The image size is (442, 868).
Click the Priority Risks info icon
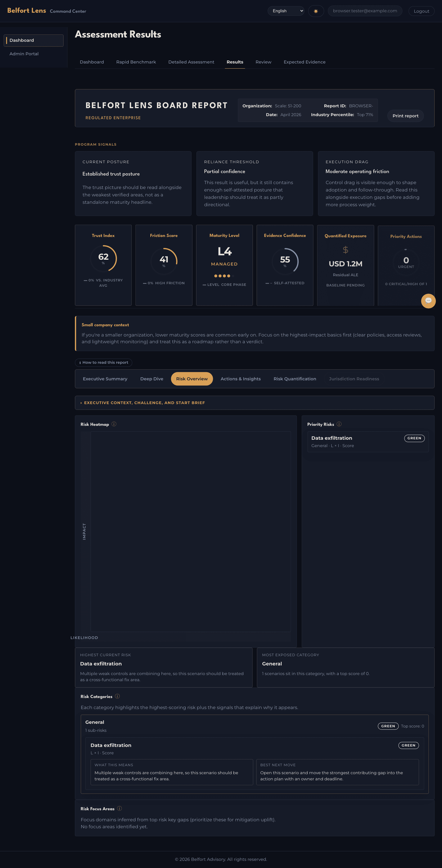pyautogui.click(x=339, y=424)
